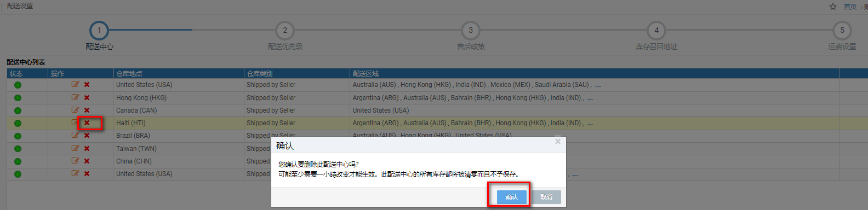Screen dimensions: 868x210
Task: Click the 仓库地点 column header
Action: pyautogui.click(x=179, y=73)
